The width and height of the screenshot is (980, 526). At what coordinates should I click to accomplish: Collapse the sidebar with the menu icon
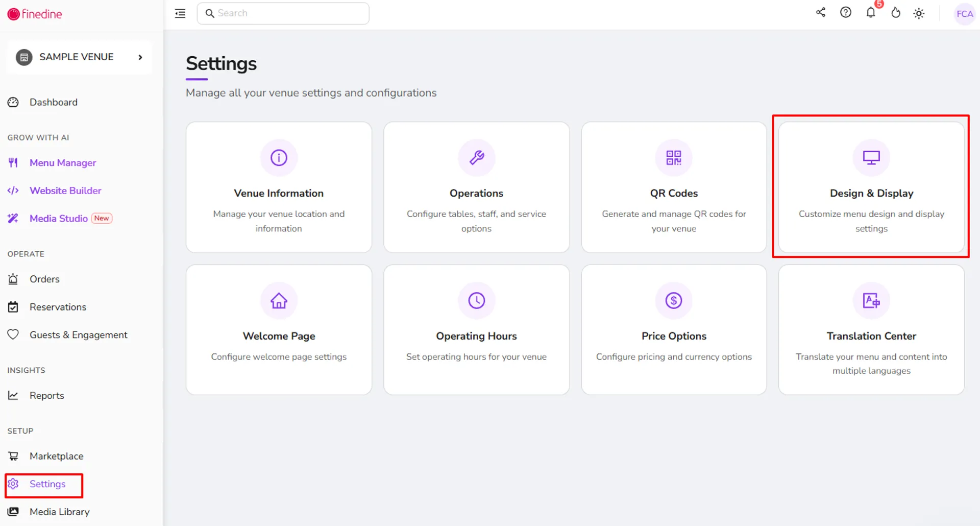(x=180, y=14)
